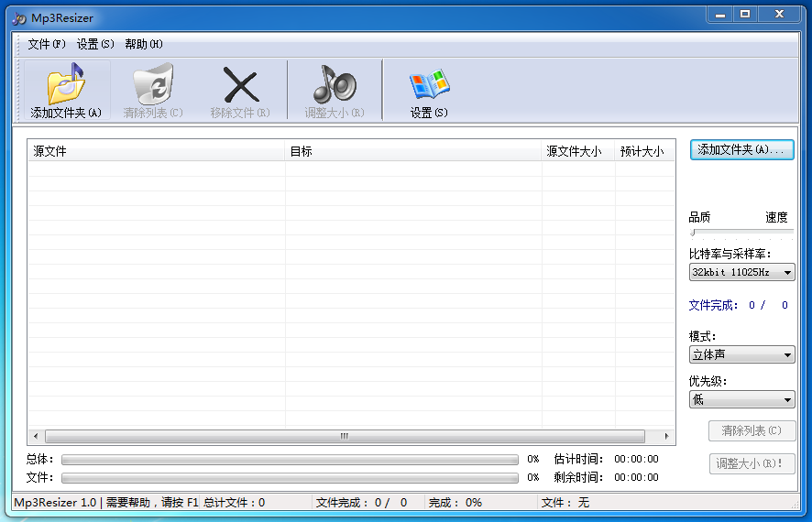
Task: Click the Mp3Resizer title bar app icon
Action: 19,18
